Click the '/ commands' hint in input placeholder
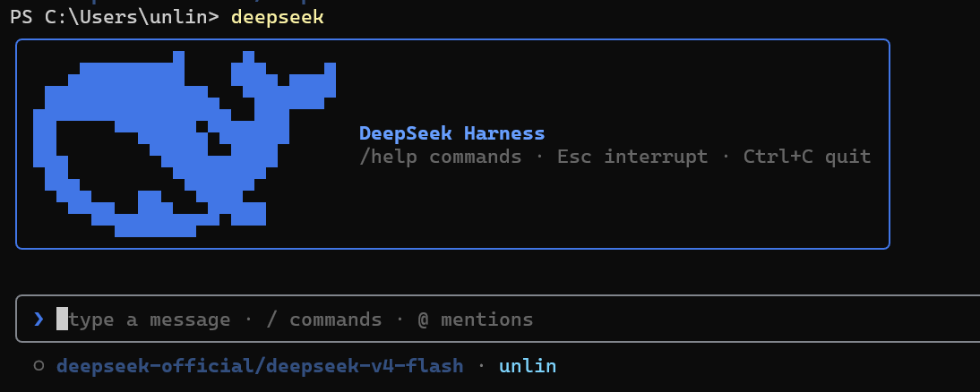Viewport: 980px width, 392px height. coord(323,320)
